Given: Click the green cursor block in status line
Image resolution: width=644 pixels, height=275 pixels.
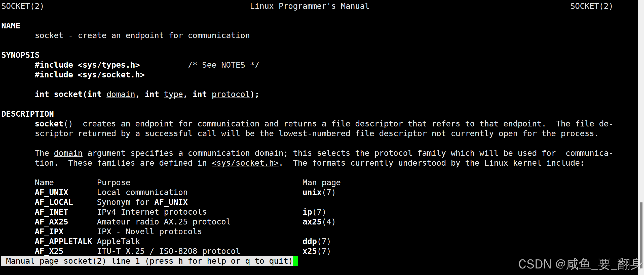Looking at the screenshot, I should click(295, 261).
